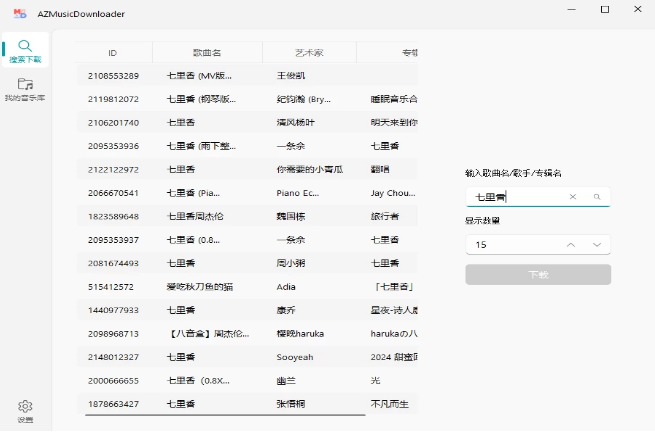Click the song name column header
This screenshot has width=655, height=433.
[x=207, y=53]
